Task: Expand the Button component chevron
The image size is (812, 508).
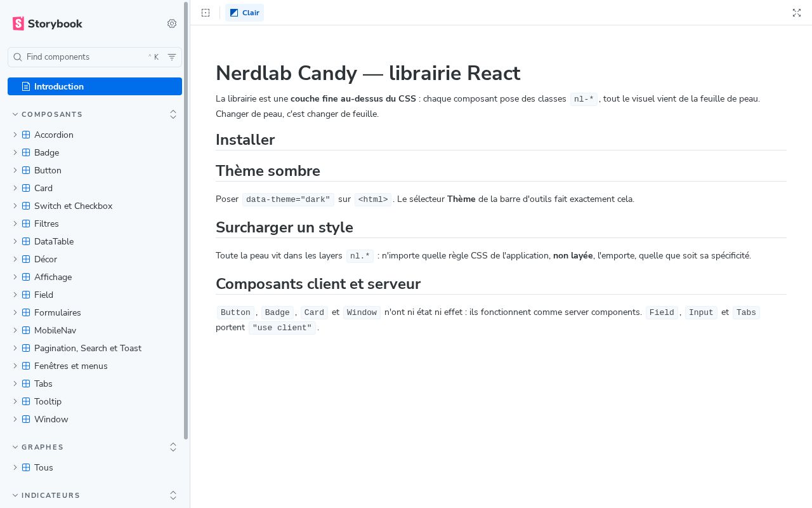Action: [15, 170]
